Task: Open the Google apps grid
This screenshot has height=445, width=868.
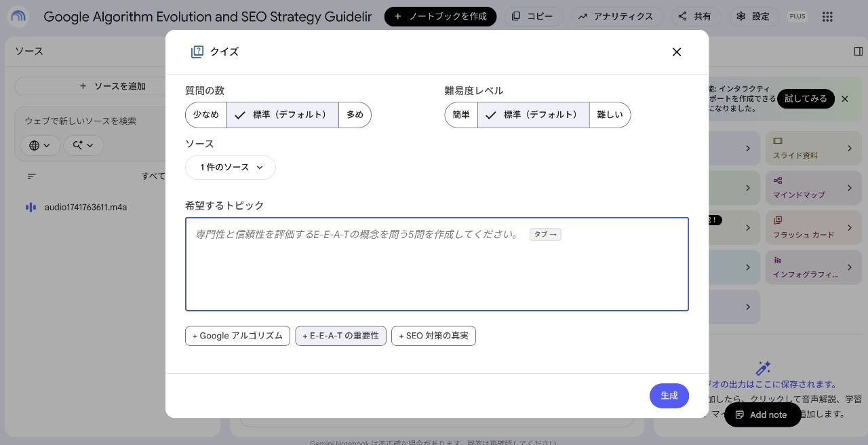Action: [827, 16]
